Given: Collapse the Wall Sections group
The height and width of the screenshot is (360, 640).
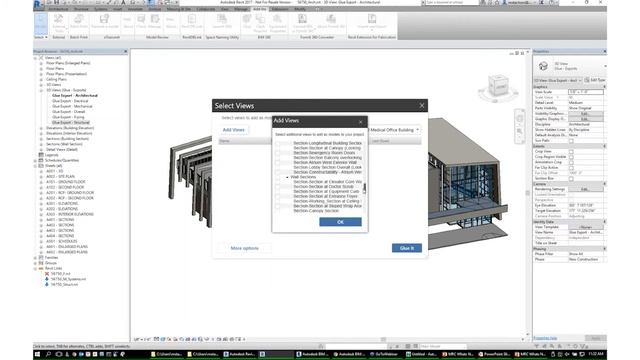Looking at the screenshot, I should pos(287,177).
